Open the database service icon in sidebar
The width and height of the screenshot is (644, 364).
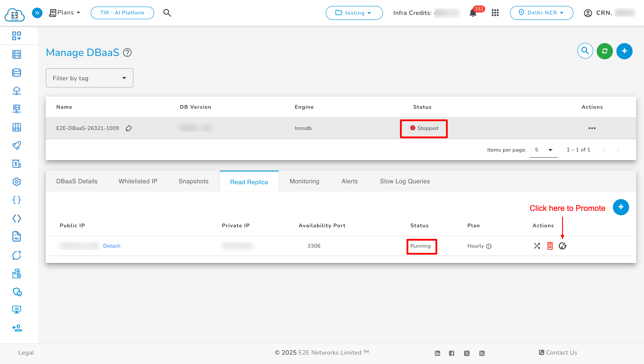coord(16,72)
